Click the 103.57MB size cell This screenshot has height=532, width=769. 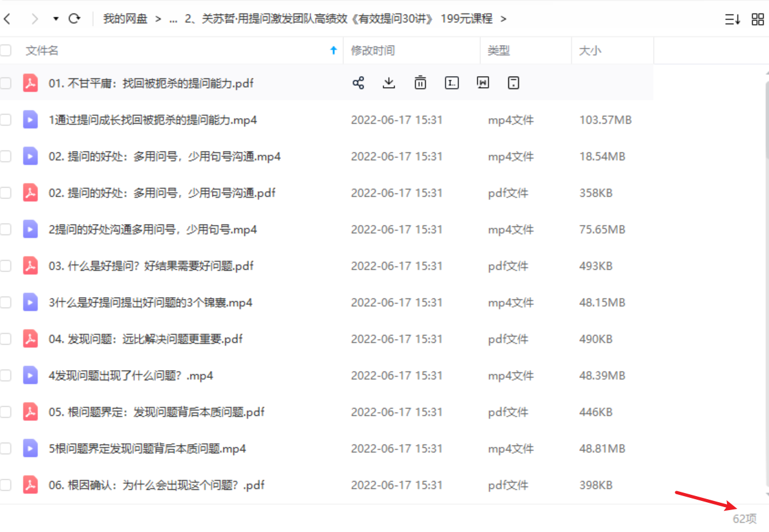coord(605,120)
